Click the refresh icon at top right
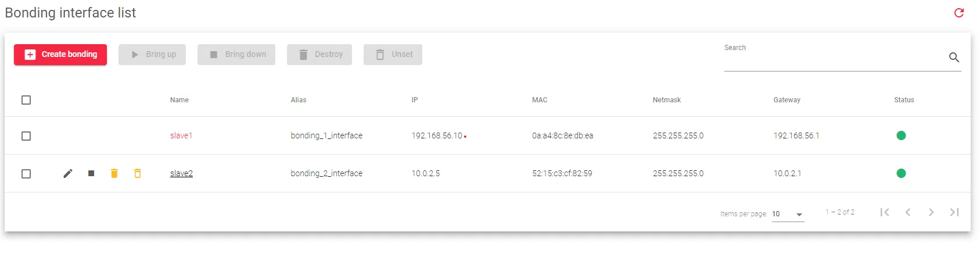Screen dimensions: 980x257 pos(959,13)
